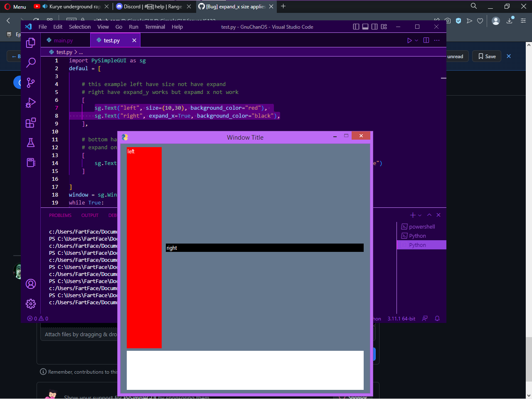Click the notifications bell in the status bar

tap(437, 318)
